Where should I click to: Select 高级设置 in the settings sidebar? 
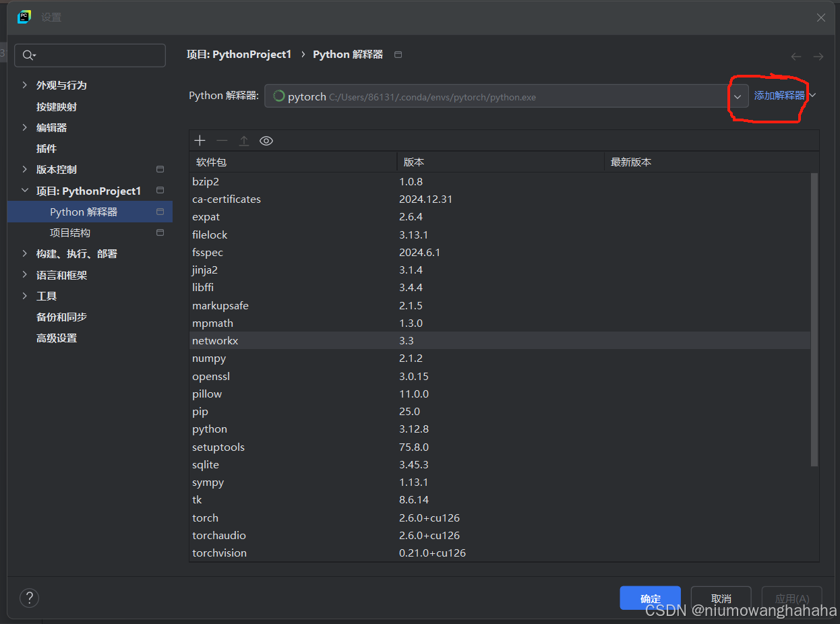[x=57, y=338]
